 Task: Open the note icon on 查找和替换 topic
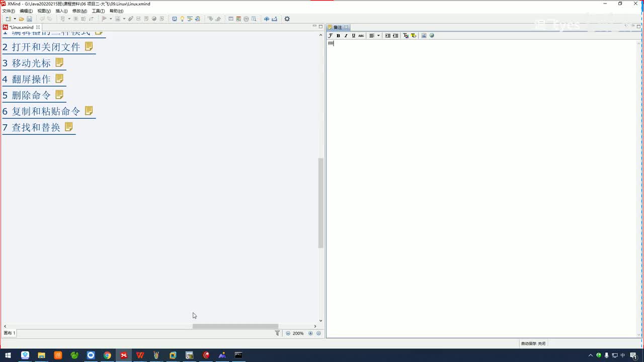69,127
